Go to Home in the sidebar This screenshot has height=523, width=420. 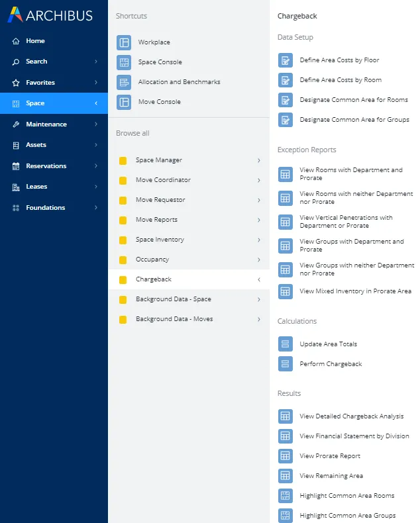tap(35, 41)
